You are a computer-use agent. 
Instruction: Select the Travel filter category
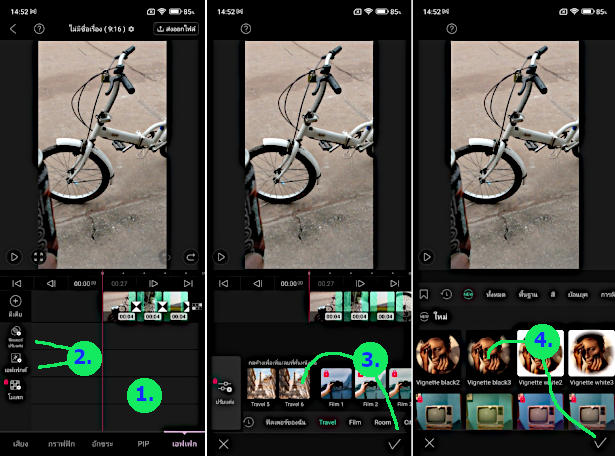click(x=328, y=422)
